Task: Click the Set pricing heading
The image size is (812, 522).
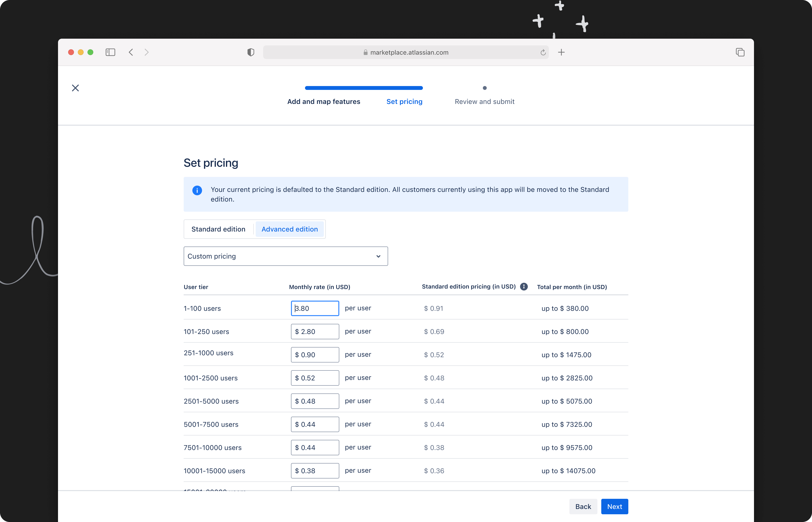Action: click(x=211, y=163)
